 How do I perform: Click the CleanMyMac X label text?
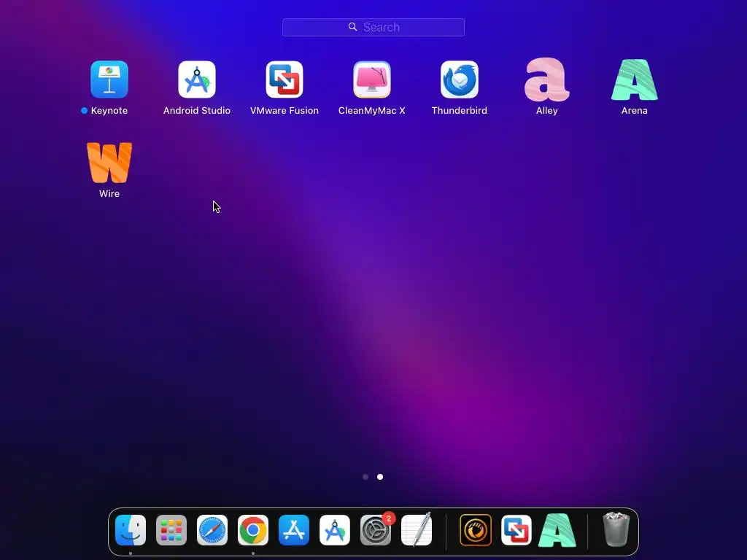(371, 111)
